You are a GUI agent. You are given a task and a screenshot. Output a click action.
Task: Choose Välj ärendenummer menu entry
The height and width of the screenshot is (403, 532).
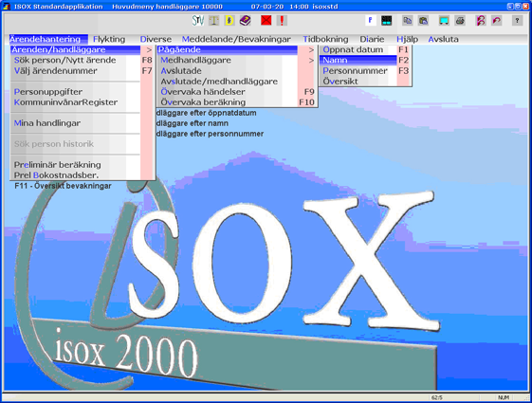point(83,71)
